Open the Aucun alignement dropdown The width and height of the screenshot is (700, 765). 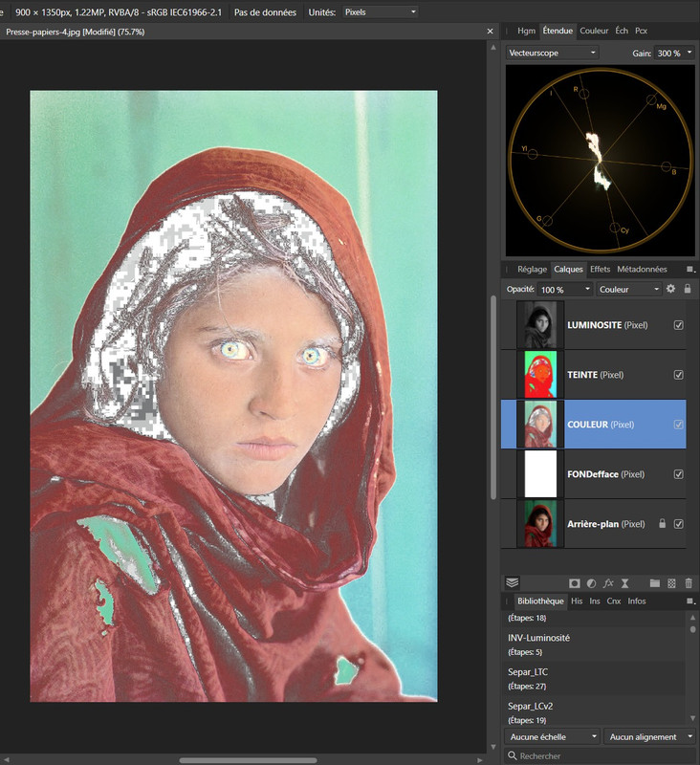coord(650,736)
